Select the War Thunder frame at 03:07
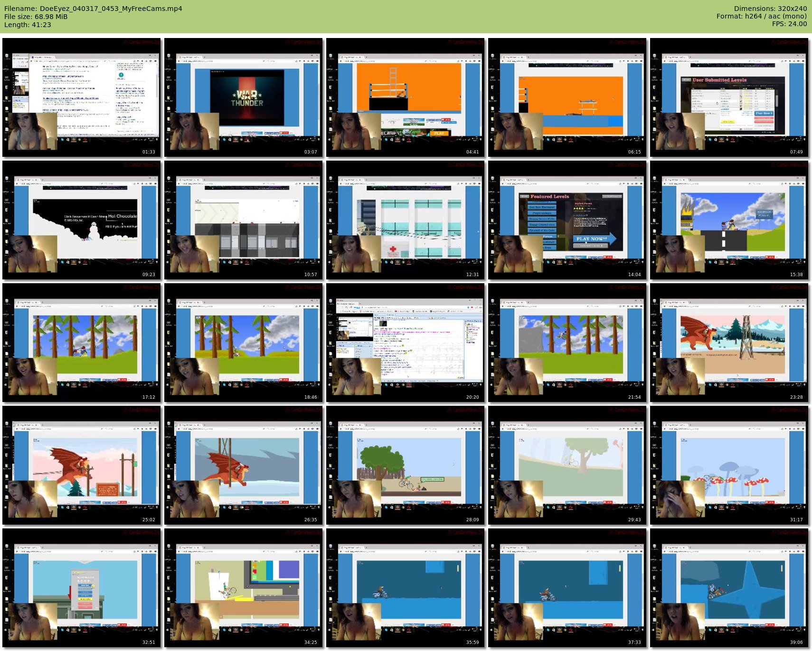 [x=244, y=97]
